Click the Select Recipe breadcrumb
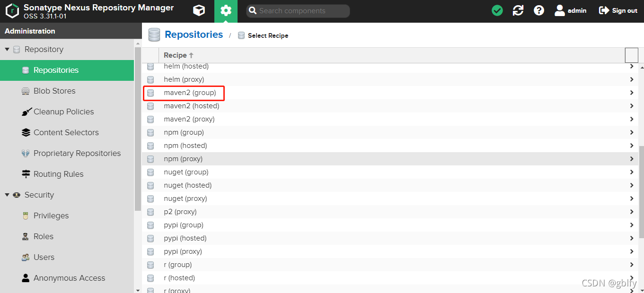The width and height of the screenshot is (644, 293). 268,35
